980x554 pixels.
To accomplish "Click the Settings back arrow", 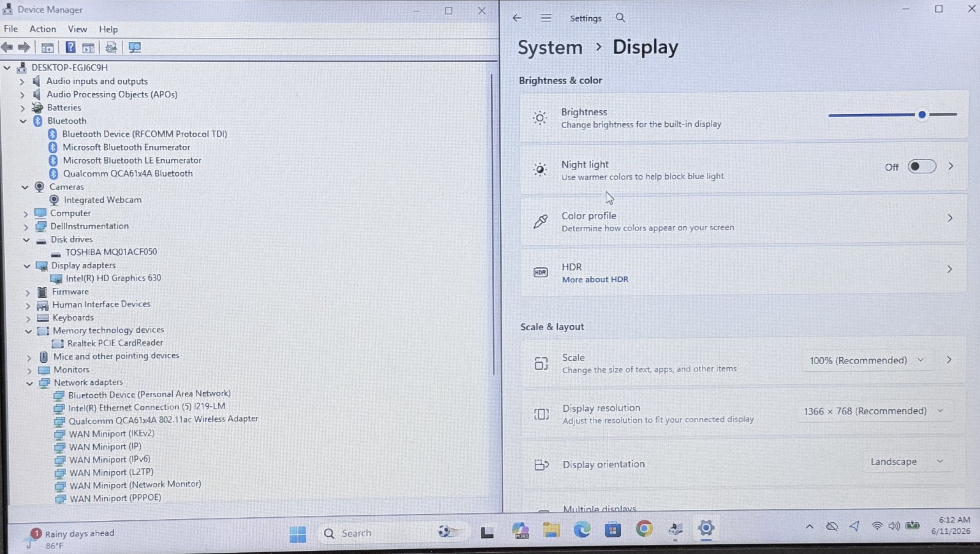I will point(517,18).
